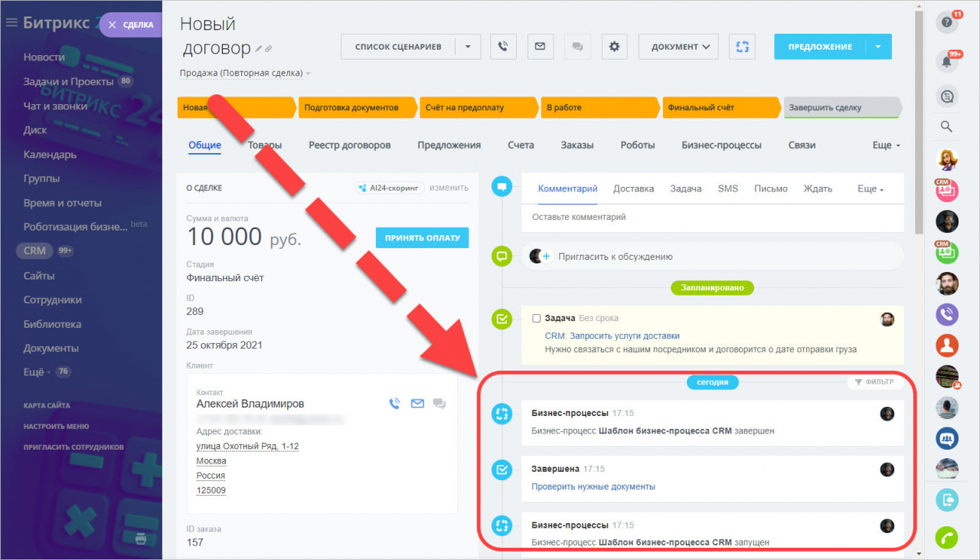Open link CRM: Запросить услуги доставки
The image size is (980, 560).
coord(612,336)
